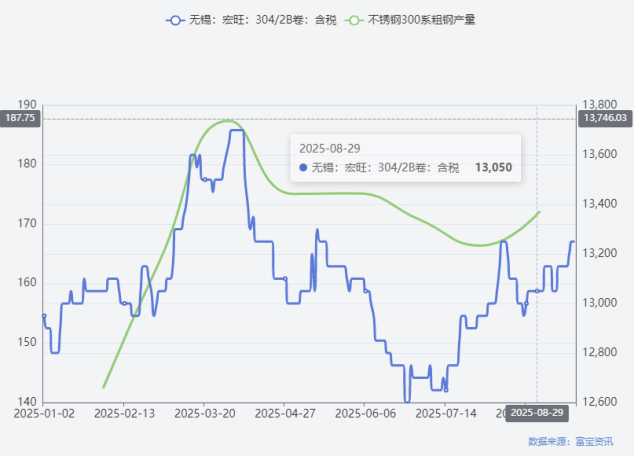
Task: Click the 2025-01-02 x-axis date label
Action: [x=44, y=413]
